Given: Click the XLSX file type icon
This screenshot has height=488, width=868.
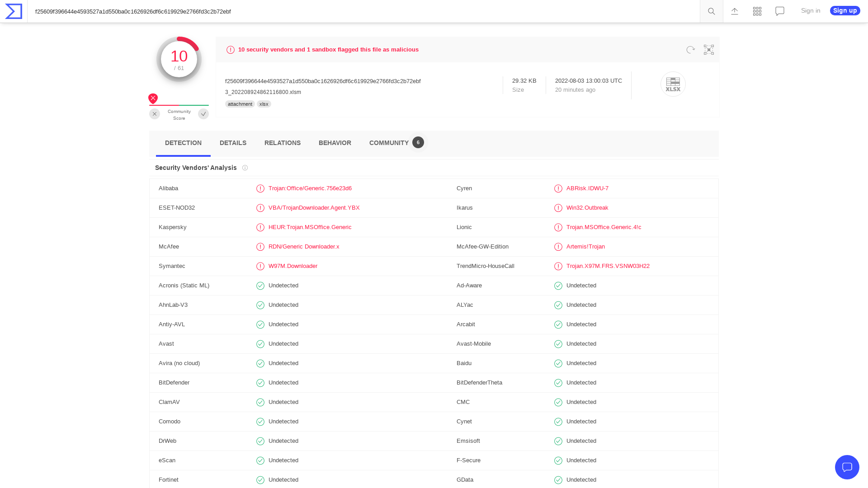Looking at the screenshot, I should pos(673,84).
